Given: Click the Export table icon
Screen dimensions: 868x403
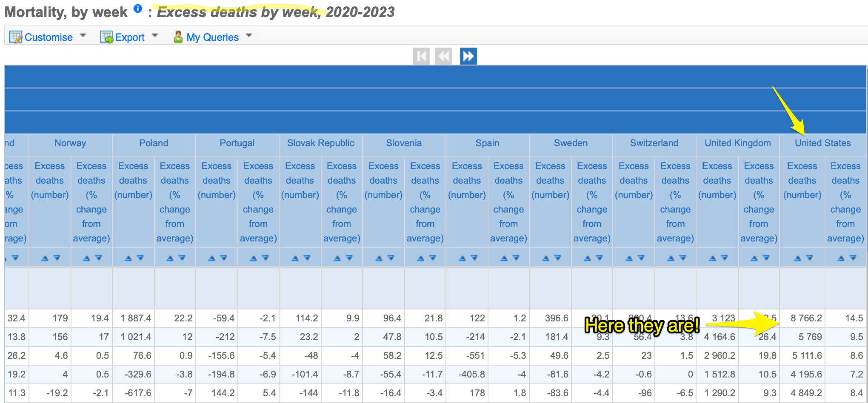Looking at the screenshot, I should 106,37.
